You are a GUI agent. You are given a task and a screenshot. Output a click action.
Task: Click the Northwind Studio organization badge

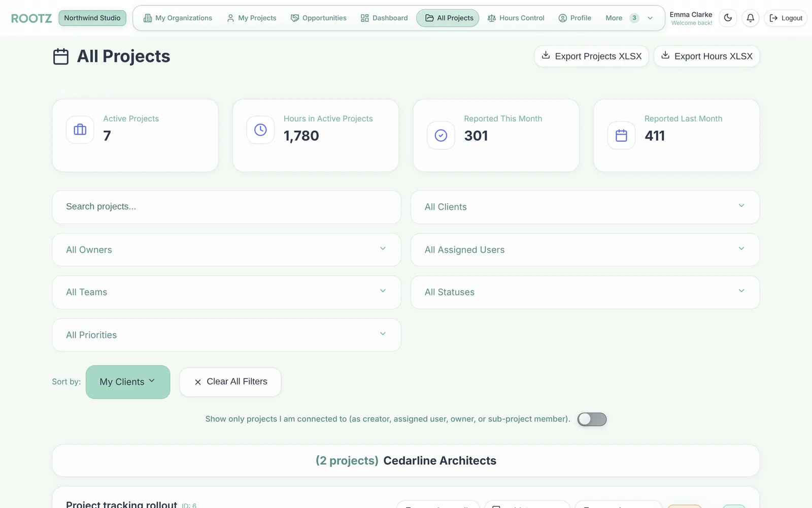pos(92,18)
